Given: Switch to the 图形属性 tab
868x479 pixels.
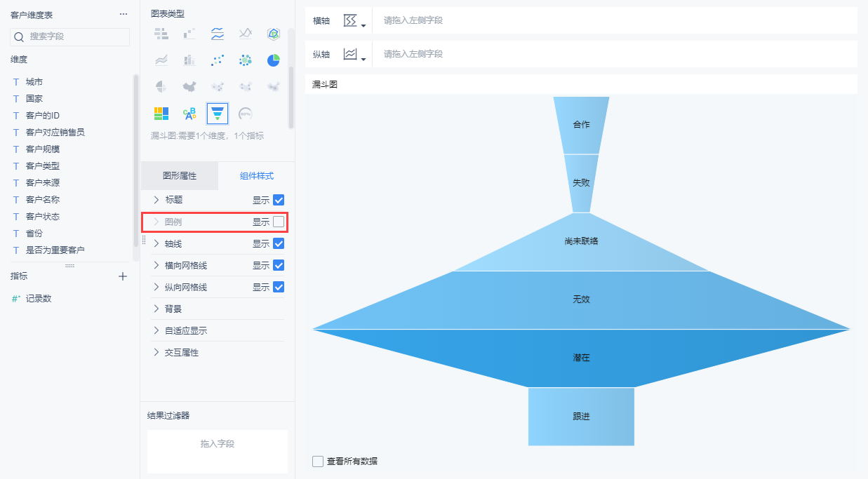Looking at the screenshot, I should (x=180, y=176).
